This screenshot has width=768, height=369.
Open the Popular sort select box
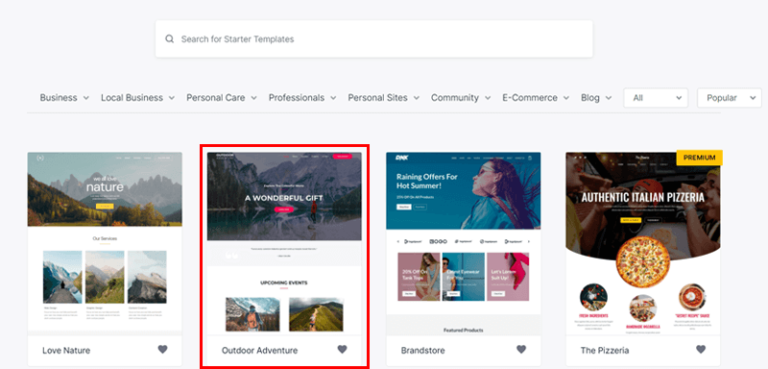tap(729, 98)
